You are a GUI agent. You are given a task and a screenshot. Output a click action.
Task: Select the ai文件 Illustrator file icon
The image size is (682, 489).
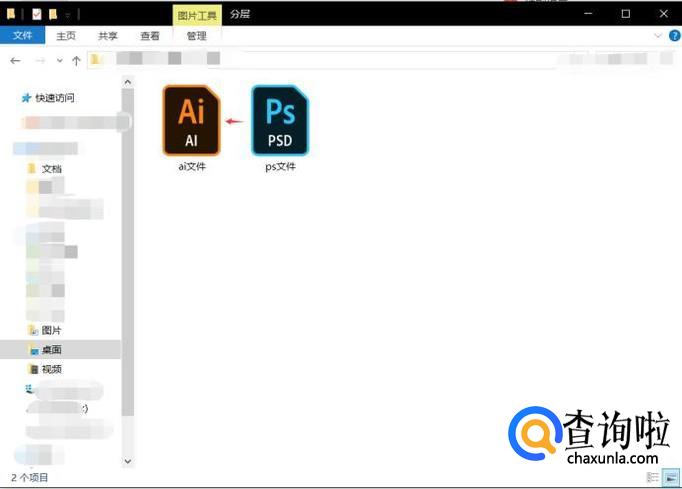click(x=191, y=121)
